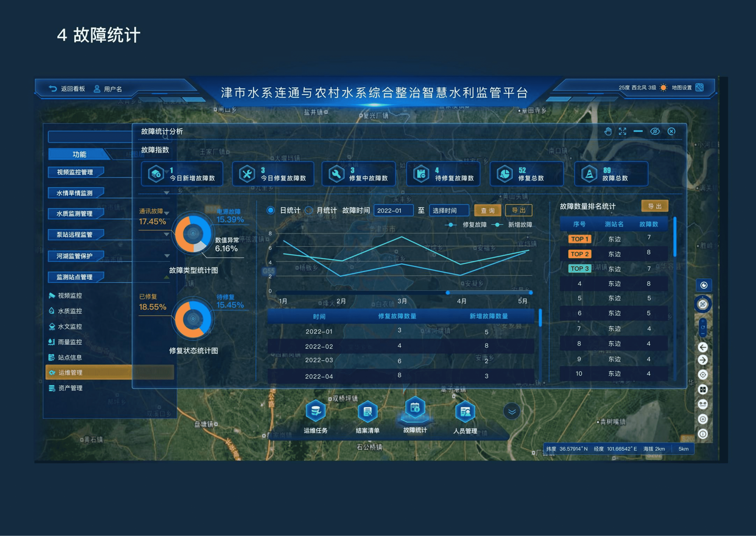This screenshot has width=756, height=536.
Task: Click the split-screen compare map button
Action: pyautogui.click(x=703, y=390)
